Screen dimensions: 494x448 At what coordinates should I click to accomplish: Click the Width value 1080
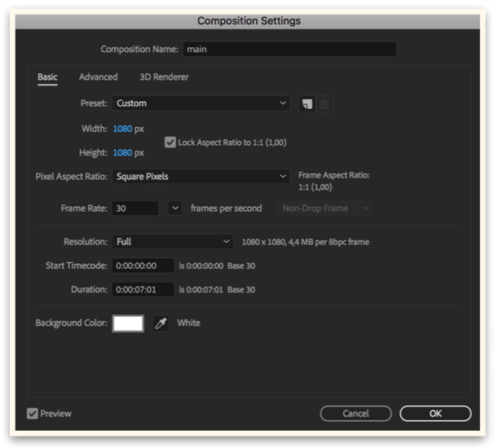[122, 129]
